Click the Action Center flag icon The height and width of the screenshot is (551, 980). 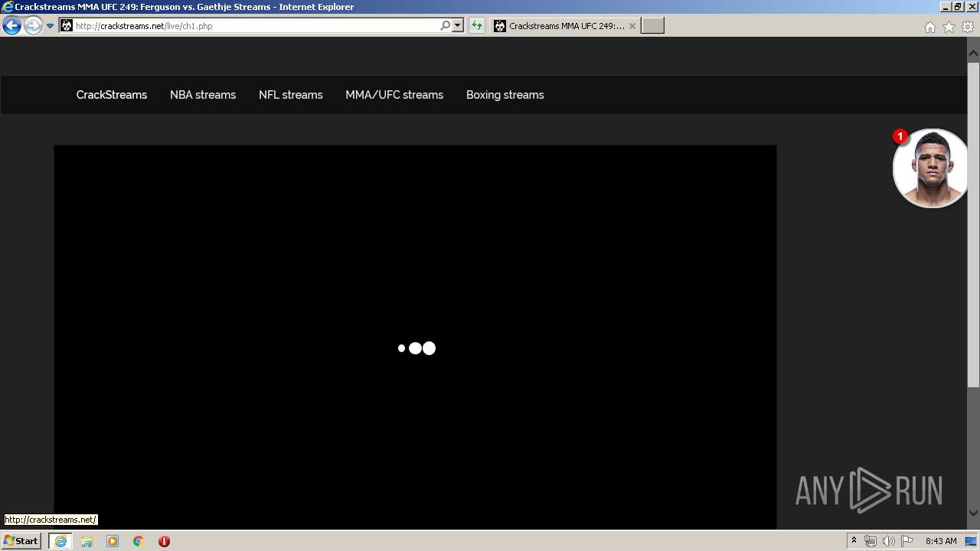click(907, 541)
